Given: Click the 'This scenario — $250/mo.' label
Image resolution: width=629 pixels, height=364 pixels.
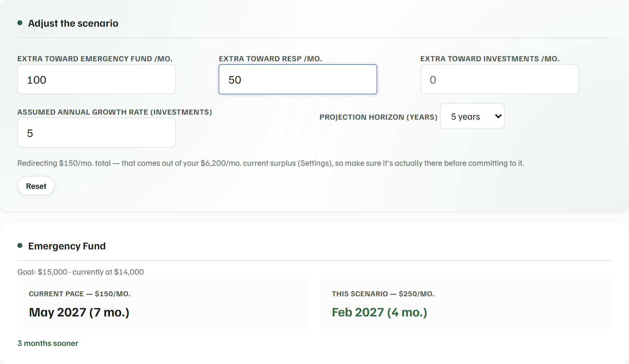Looking at the screenshot, I should pyautogui.click(x=383, y=294).
